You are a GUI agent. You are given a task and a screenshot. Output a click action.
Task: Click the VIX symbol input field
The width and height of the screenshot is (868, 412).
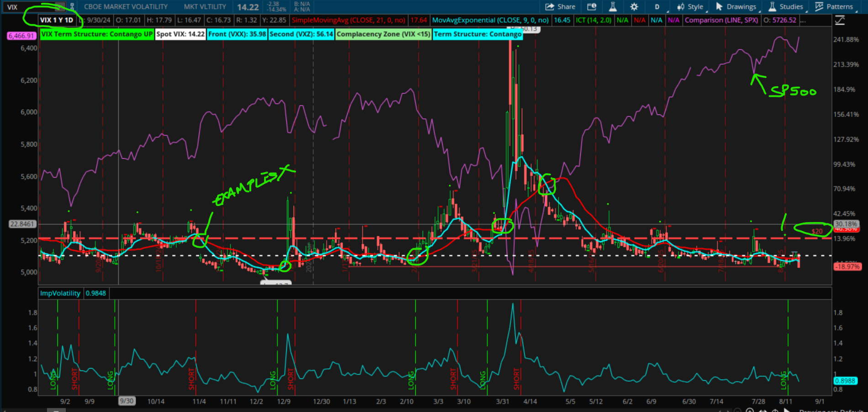coord(30,7)
